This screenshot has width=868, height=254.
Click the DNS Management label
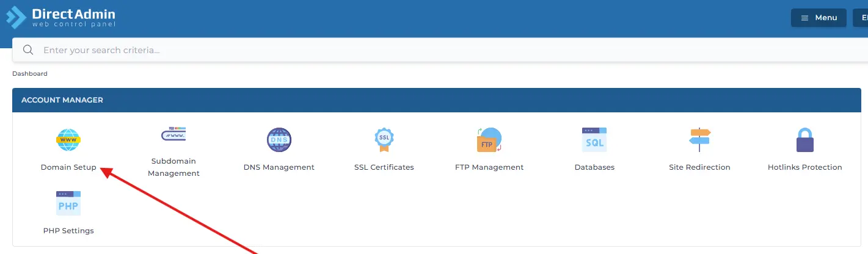(279, 167)
